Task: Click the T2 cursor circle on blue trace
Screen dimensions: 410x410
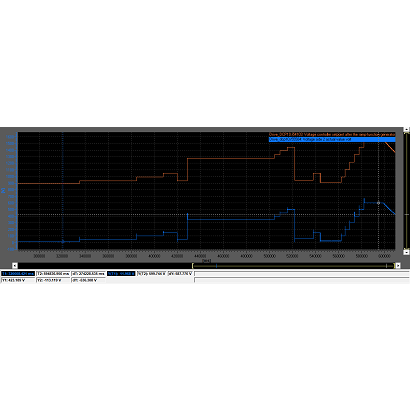Action: pyautogui.click(x=378, y=203)
